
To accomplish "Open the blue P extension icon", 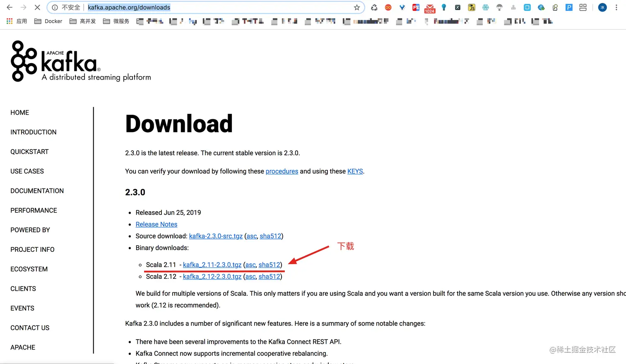I will [569, 7].
